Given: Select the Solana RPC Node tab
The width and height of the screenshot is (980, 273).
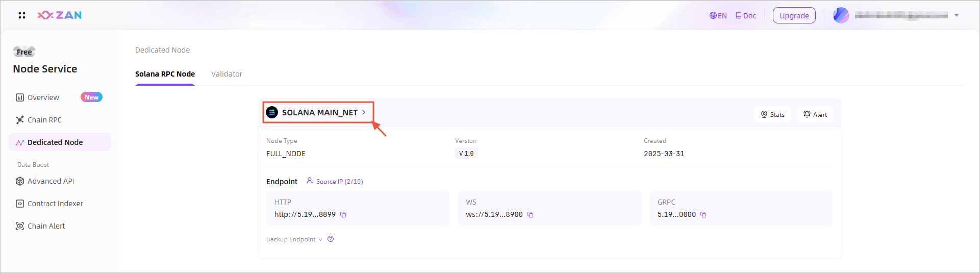Looking at the screenshot, I should point(165,74).
